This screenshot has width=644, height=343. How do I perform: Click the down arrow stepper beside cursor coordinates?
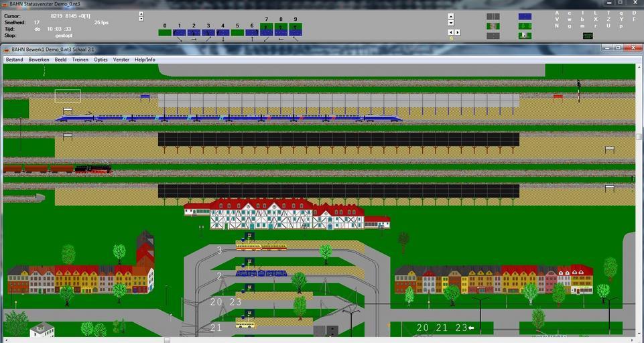click(141, 19)
